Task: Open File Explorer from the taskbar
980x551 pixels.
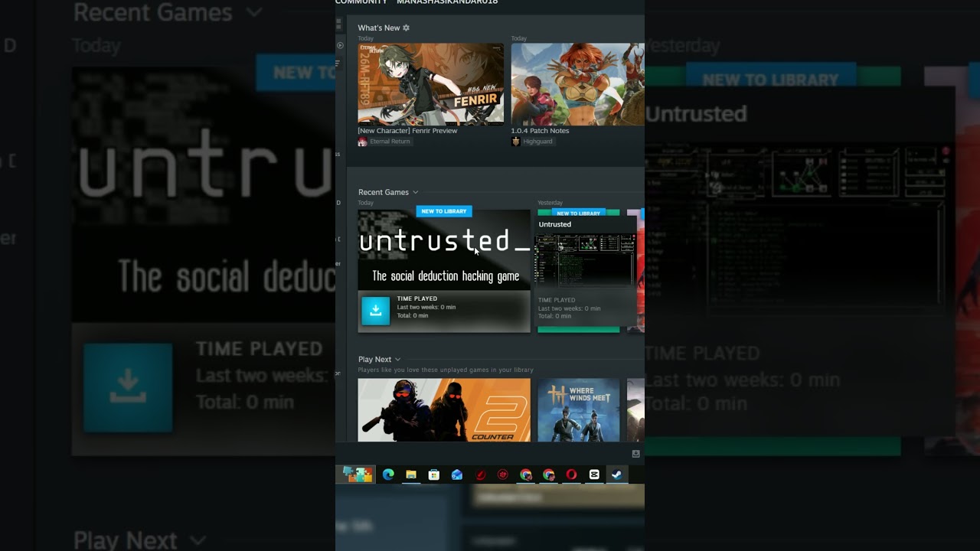Action: tap(411, 474)
